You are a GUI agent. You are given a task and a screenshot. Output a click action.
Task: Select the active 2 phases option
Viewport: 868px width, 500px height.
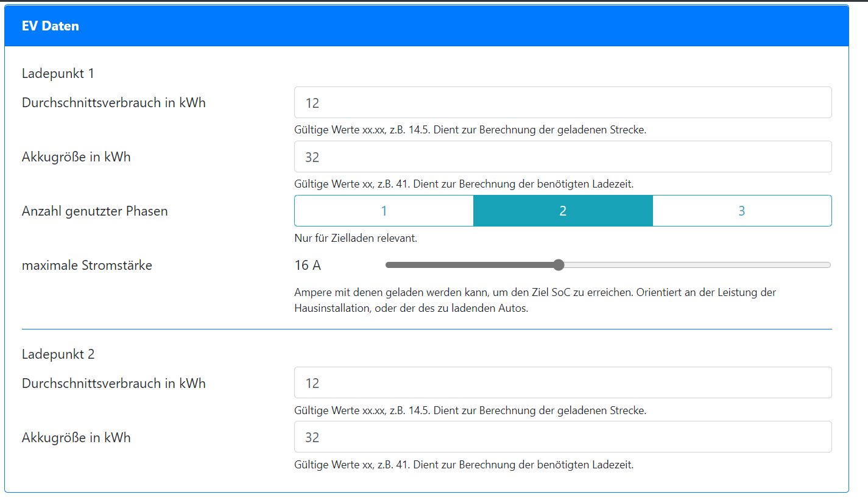point(563,211)
